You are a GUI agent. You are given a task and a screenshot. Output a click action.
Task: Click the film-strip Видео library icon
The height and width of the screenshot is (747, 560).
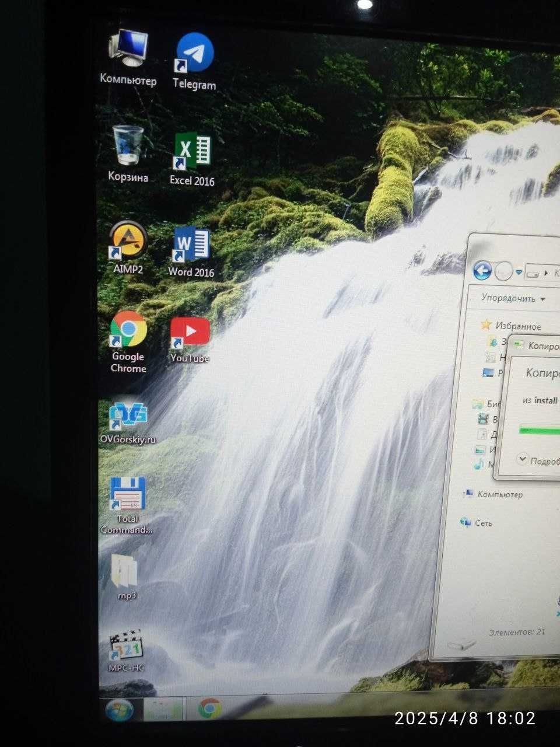pos(483,418)
